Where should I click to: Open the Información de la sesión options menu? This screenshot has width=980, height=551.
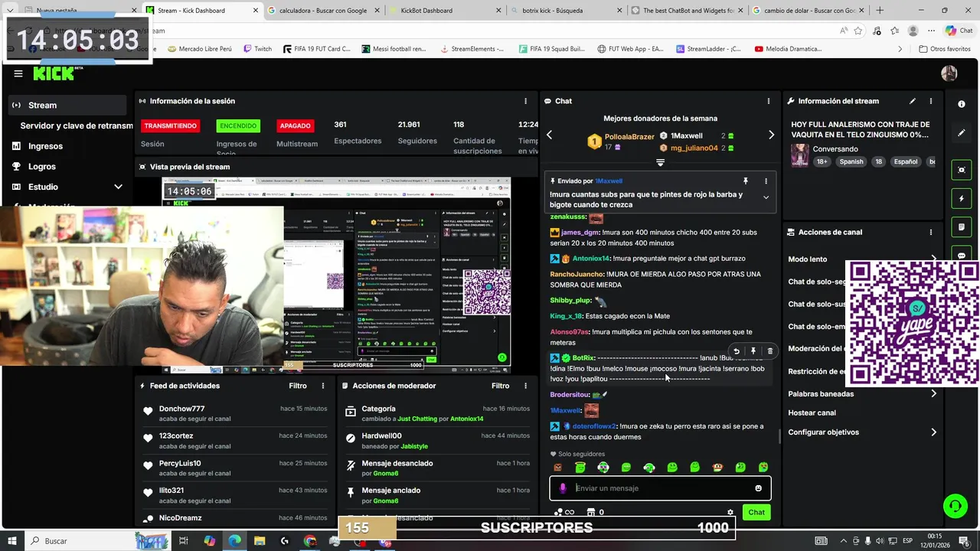(525, 101)
